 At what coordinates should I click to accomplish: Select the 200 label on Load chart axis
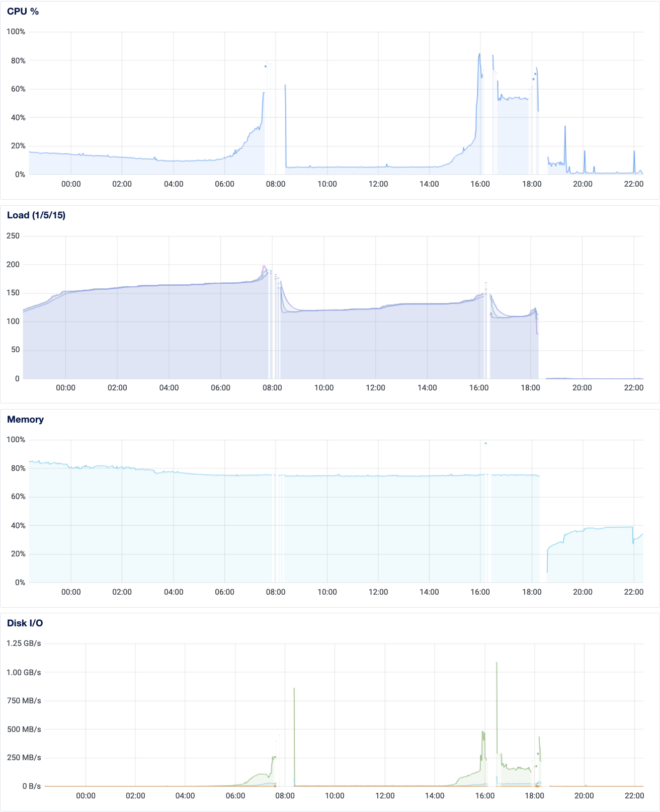[x=14, y=265]
